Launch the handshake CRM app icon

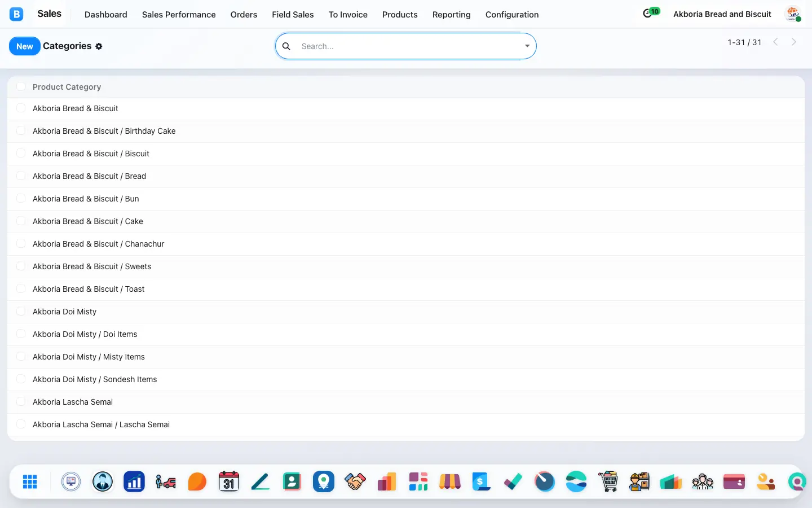point(355,481)
